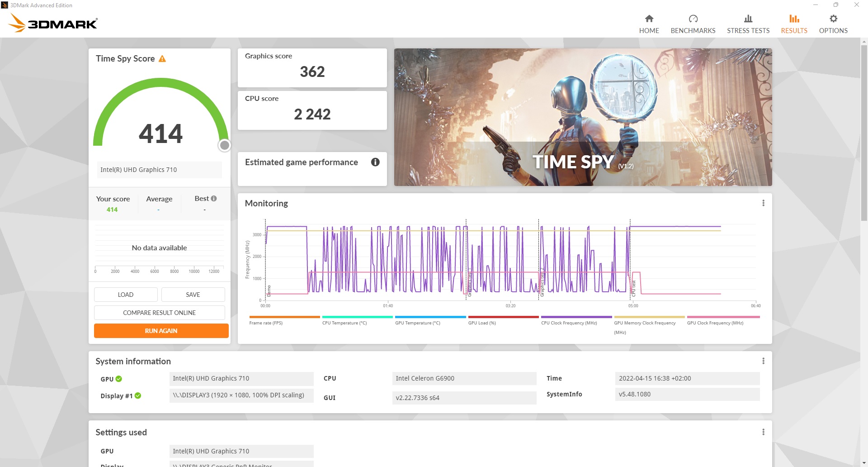Screen dimensions: 868x467
Task: Click COMPARE RESULT ONLINE
Action: 159,313
